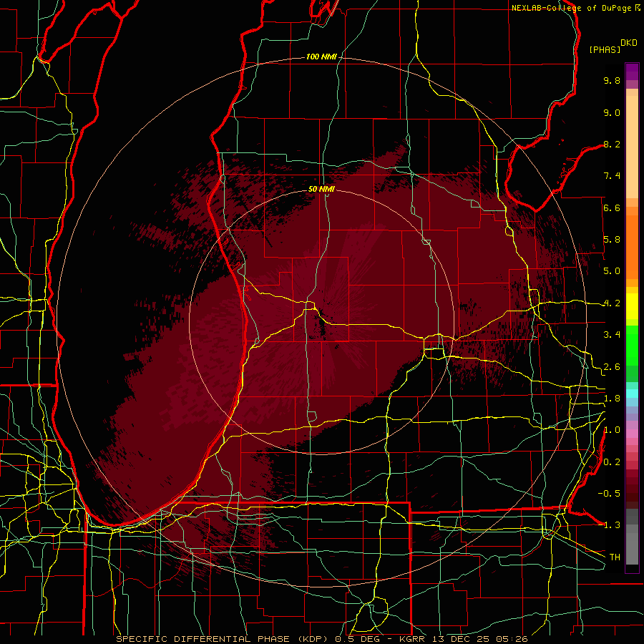Screen dimensions: 644x644
Task: Click the 1.8 scale value
Action: coord(612,399)
